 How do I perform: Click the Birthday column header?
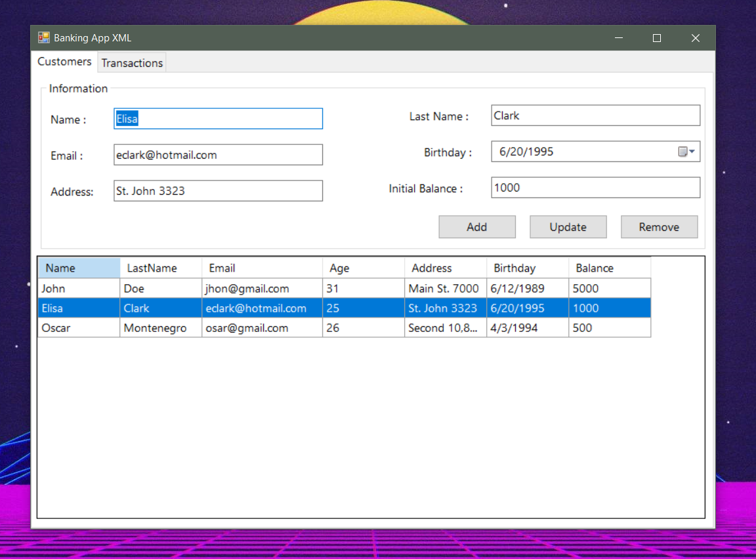tap(528, 268)
